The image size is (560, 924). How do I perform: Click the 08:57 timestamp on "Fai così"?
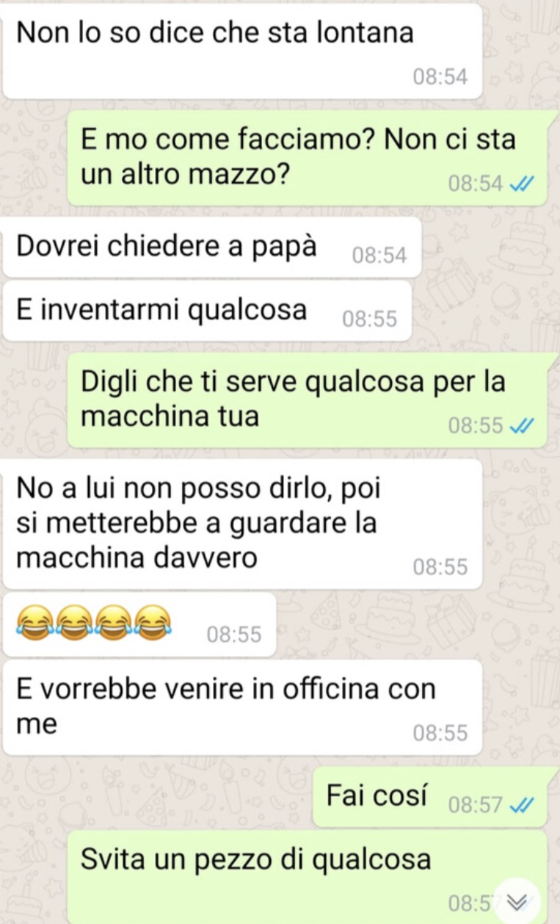[x=475, y=806]
